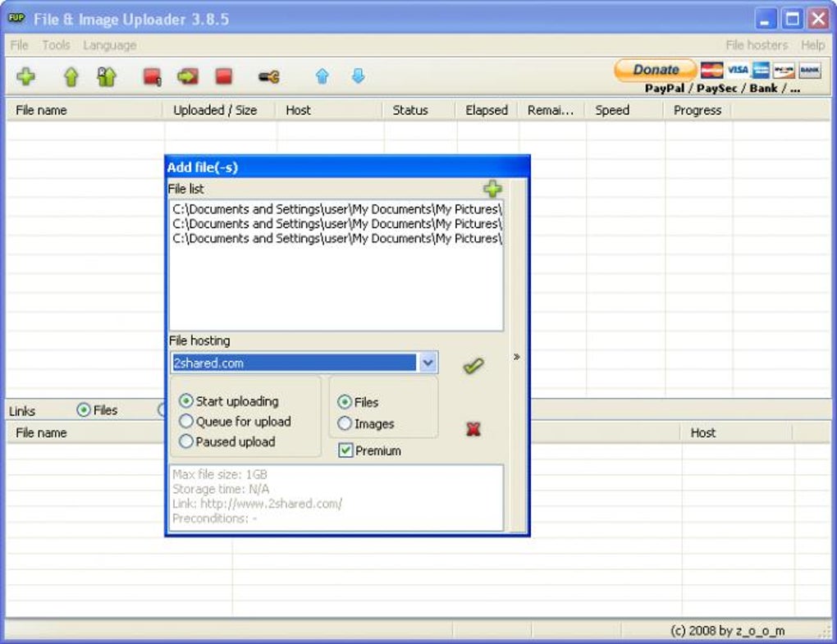The height and width of the screenshot is (644, 837).
Task: Toggle the Premium checkbox
Action: [345, 450]
